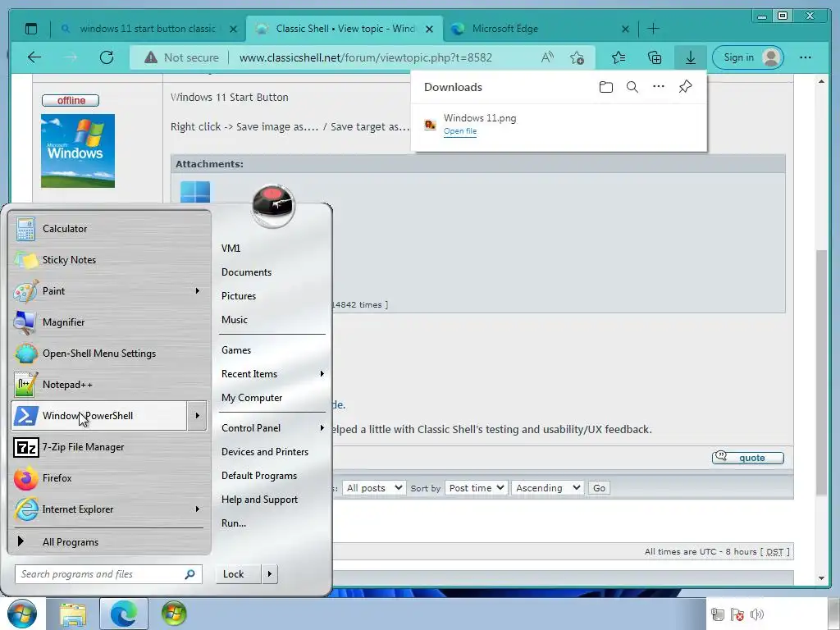Expand the Paint jump list arrow

point(197,291)
